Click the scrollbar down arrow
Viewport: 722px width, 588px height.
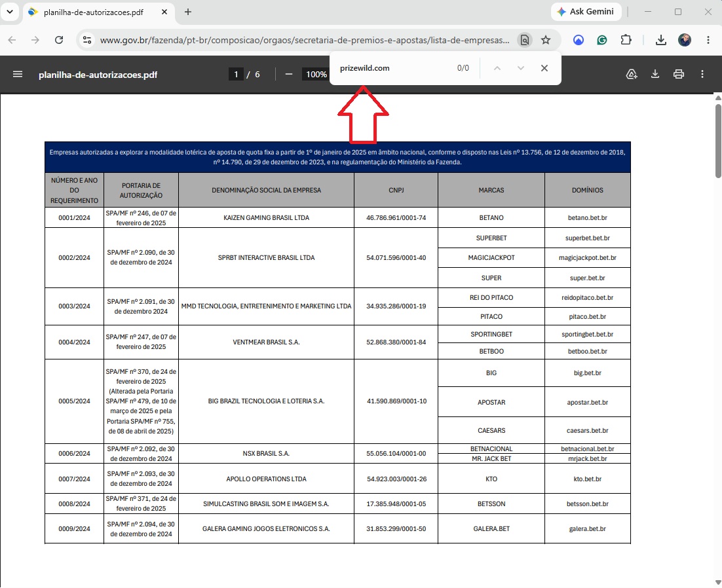pos(718,583)
